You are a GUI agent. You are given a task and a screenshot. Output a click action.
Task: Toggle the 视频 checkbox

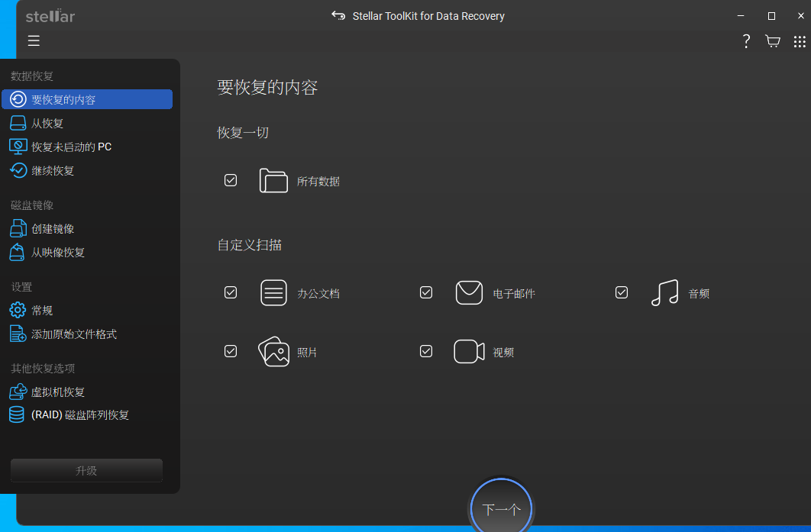(426, 352)
